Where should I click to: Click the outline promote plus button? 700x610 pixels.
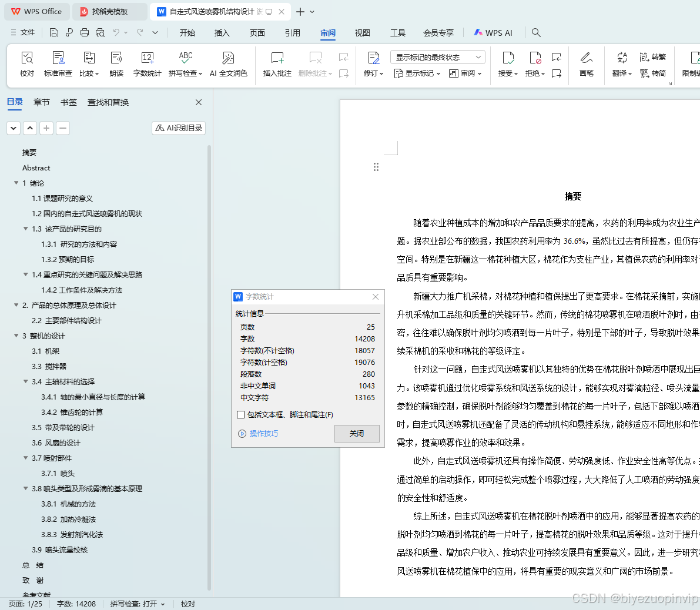click(x=46, y=128)
